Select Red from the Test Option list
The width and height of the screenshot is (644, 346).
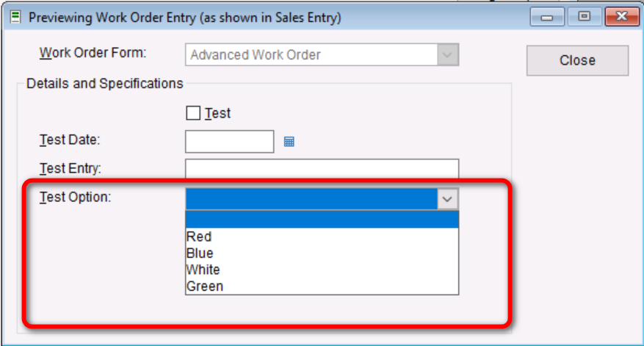coord(200,237)
